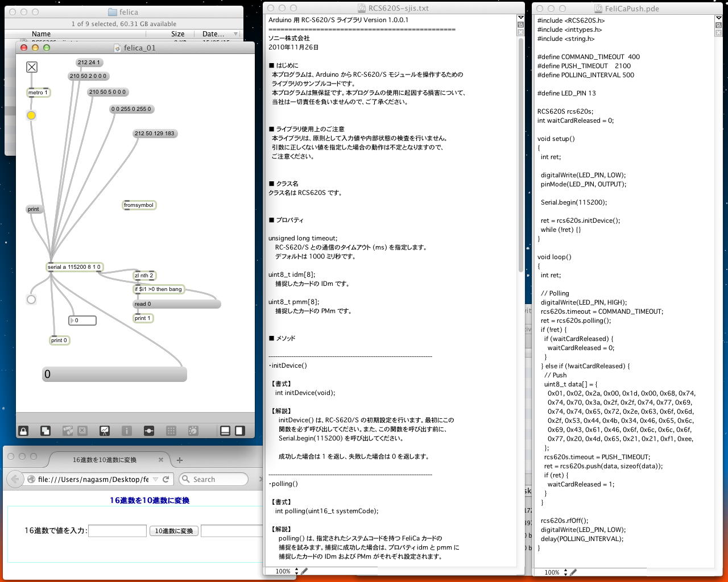The width and height of the screenshot is (728, 582).
Task: Select the 'serial a 115200 8 1 0' object
Action: pos(75,267)
